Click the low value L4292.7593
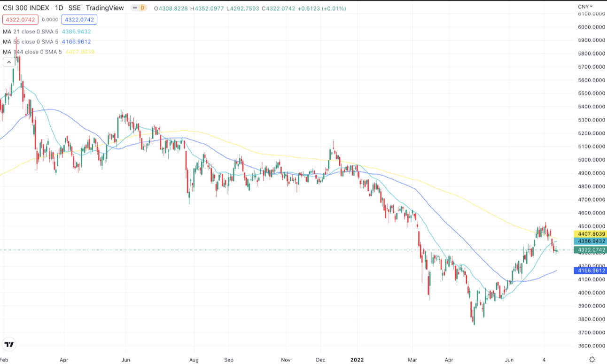The image size is (607, 364). [x=244, y=8]
